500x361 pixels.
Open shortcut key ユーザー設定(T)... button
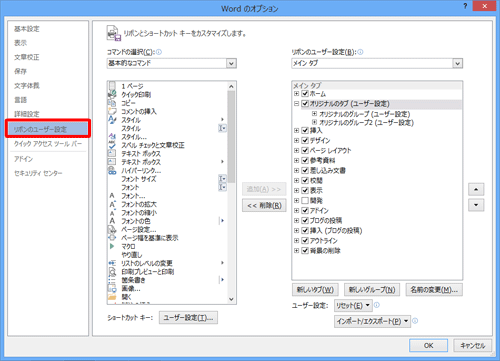(188, 318)
